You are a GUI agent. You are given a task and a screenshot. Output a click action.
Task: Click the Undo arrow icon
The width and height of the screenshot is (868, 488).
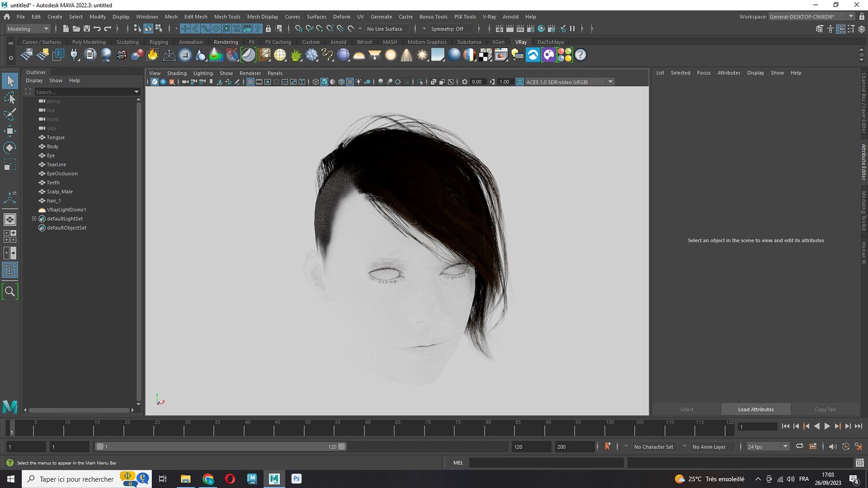point(97,29)
